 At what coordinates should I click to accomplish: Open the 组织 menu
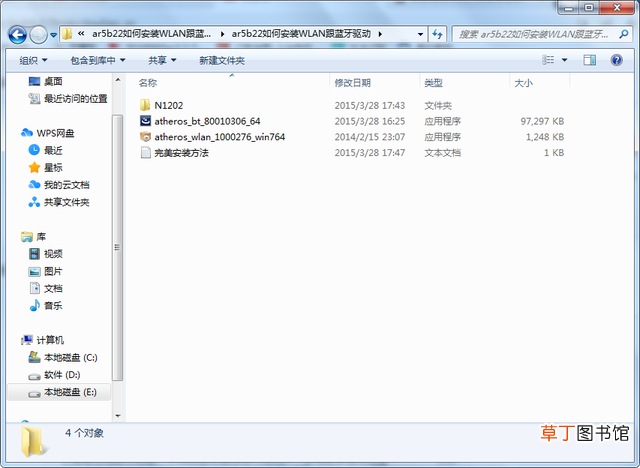pos(33,60)
